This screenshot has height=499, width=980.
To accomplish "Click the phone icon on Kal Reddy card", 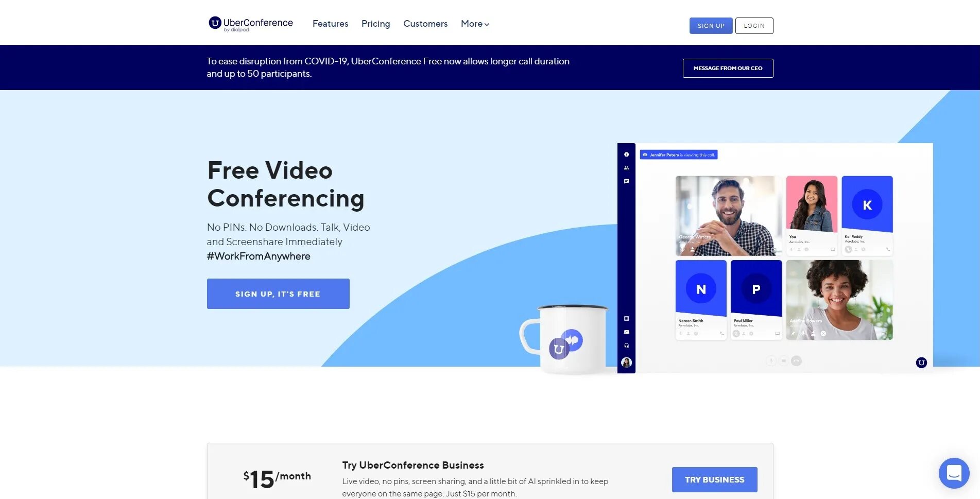I will [888, 250].
